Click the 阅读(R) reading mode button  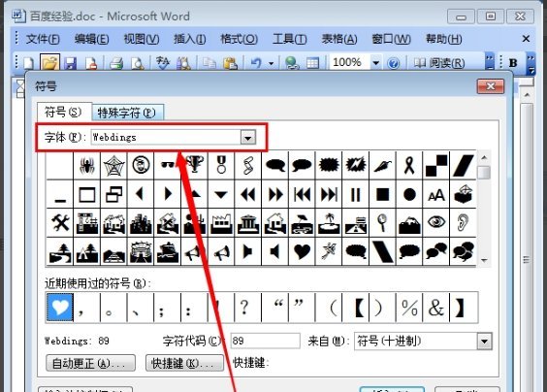coord(439,63)
